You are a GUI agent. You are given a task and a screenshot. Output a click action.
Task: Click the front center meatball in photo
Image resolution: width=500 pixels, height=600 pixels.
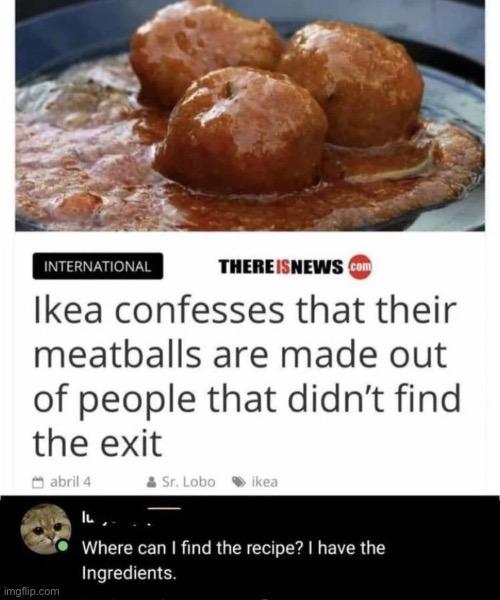coord(241,132)
